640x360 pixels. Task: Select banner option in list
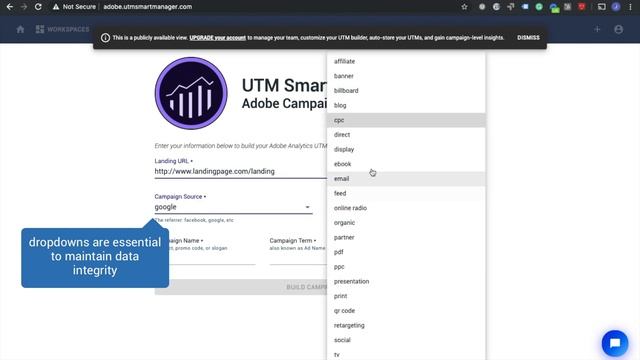point(406,76)
